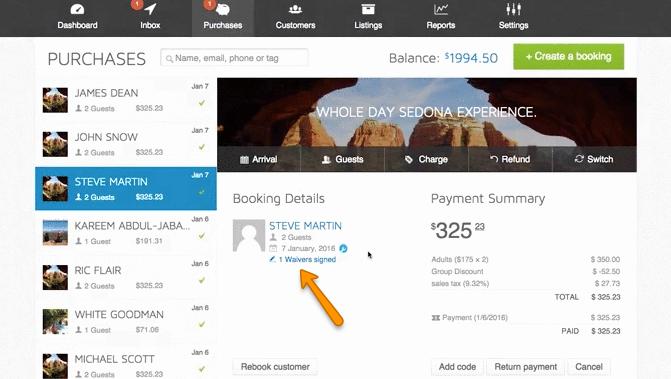The height and width of the screenshot is (379, 671).
Task: Open the Charge tab
Action: tap(427, 159)
